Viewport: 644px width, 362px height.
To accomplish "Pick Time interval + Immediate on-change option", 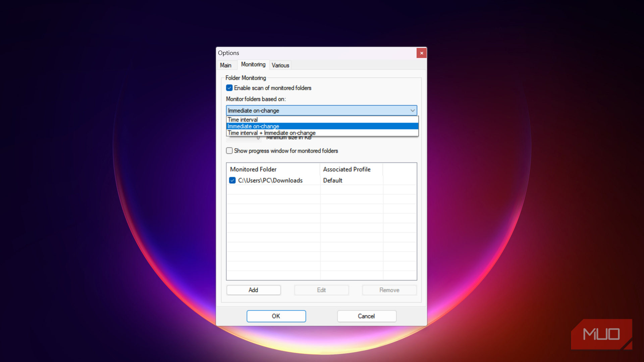I will [x=322, y=133].
